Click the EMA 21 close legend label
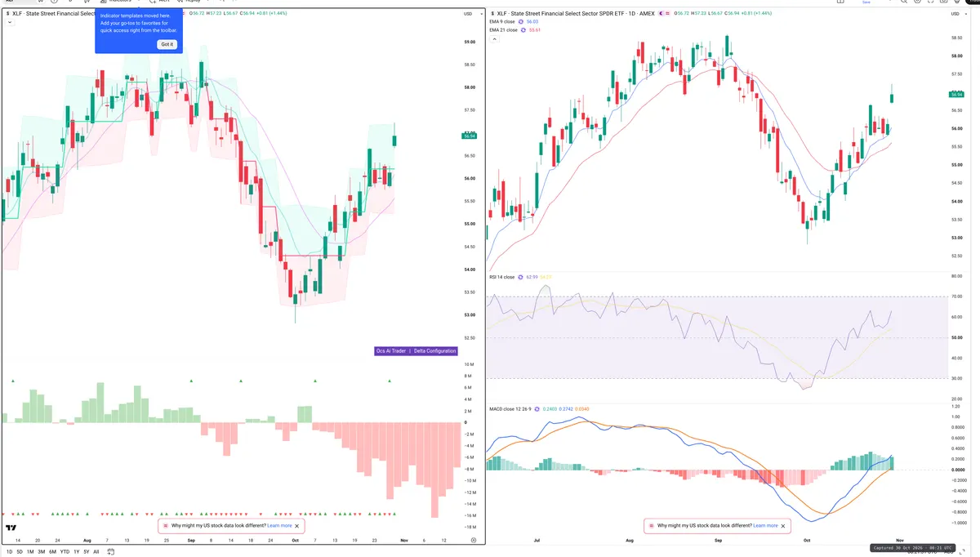 pyautogui.click(x=503, y=30)
